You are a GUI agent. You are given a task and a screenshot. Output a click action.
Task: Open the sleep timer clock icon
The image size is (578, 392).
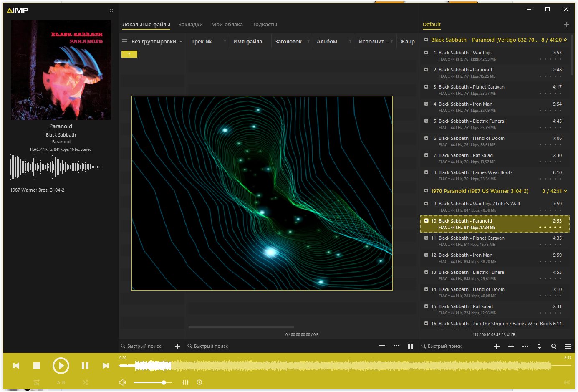[199, 382]
